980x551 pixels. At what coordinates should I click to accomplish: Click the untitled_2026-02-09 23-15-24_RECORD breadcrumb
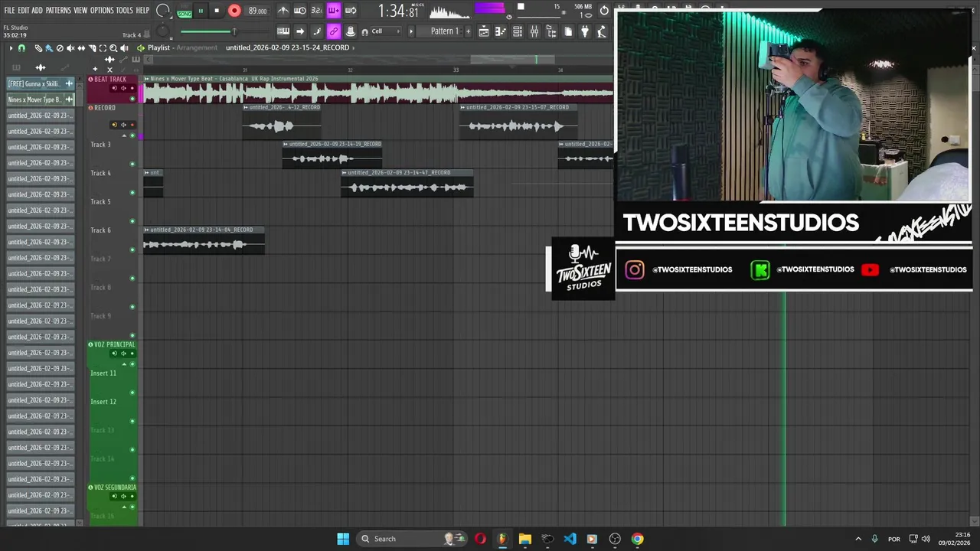pos(287,47)
